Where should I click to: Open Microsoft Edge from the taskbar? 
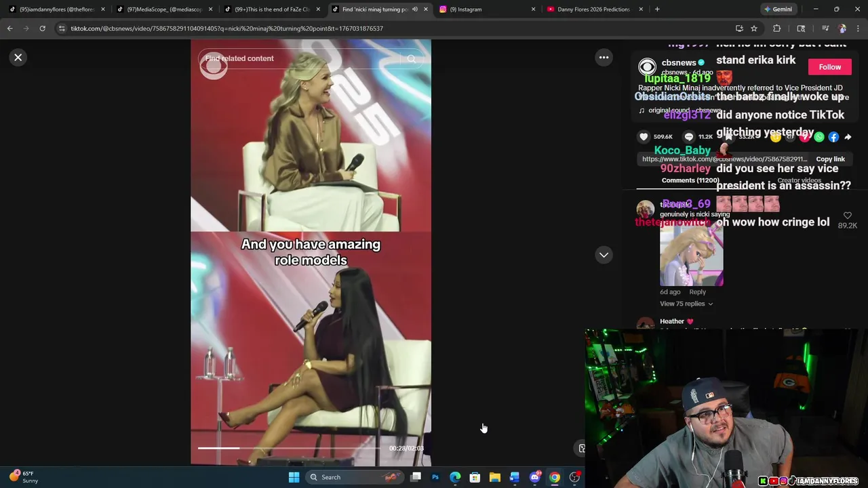[455, 477]
